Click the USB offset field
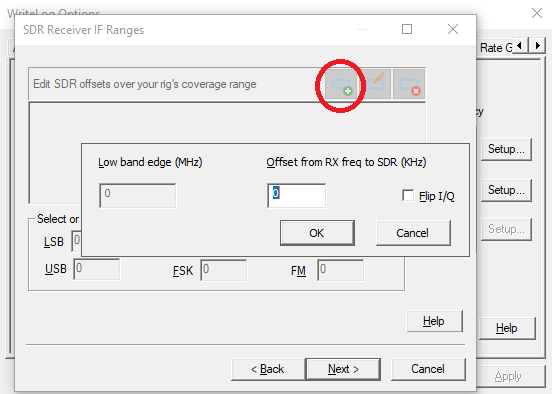 [x=96, y=269]
